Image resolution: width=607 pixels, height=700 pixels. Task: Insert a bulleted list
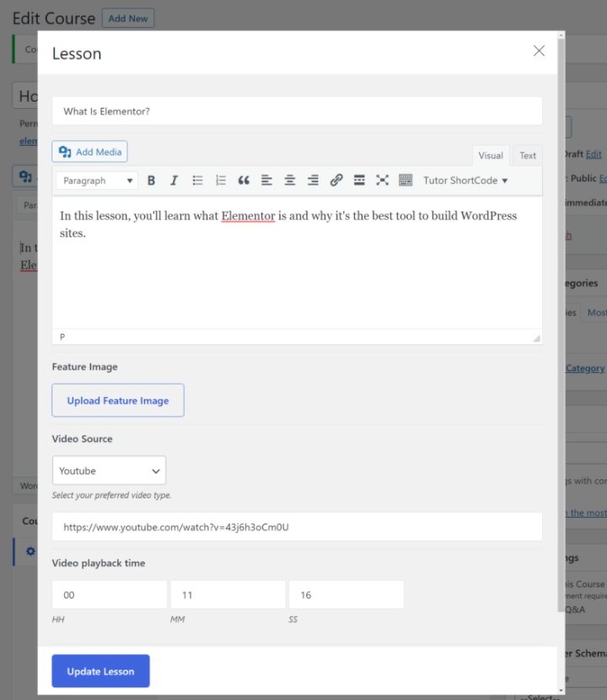(198, 180)
